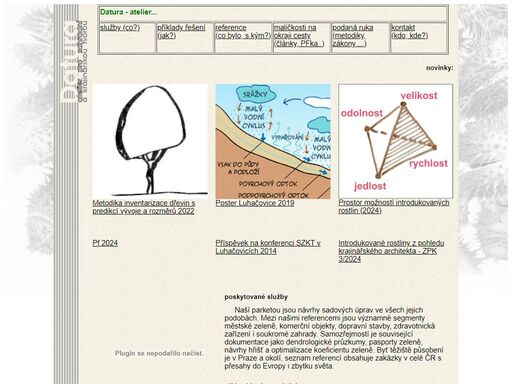Open 'Poster Luhačovice 2019' link
The width and height of the screenshot is (512, 384).
pyautogui.click(x=255, y=203)
